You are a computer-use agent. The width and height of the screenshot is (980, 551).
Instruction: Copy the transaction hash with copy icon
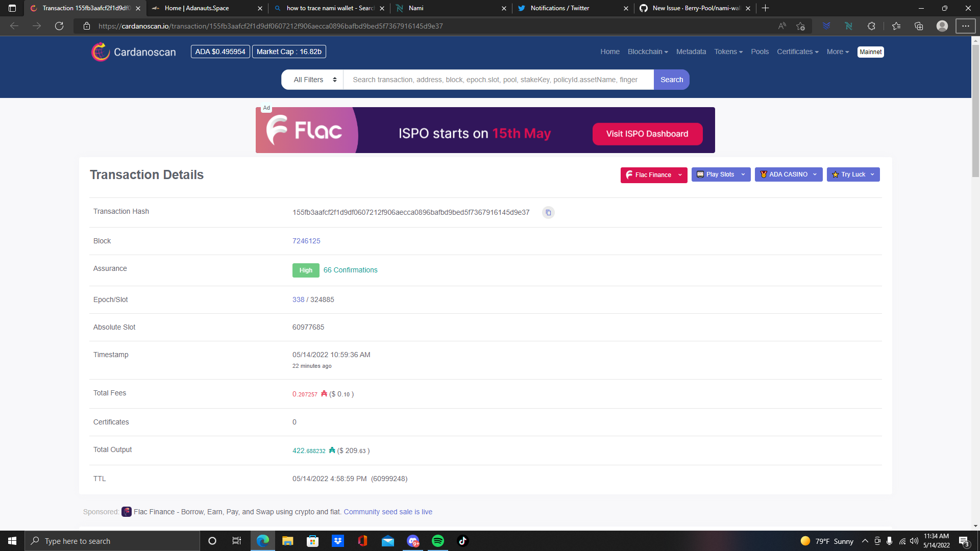(x=548, y=213)
